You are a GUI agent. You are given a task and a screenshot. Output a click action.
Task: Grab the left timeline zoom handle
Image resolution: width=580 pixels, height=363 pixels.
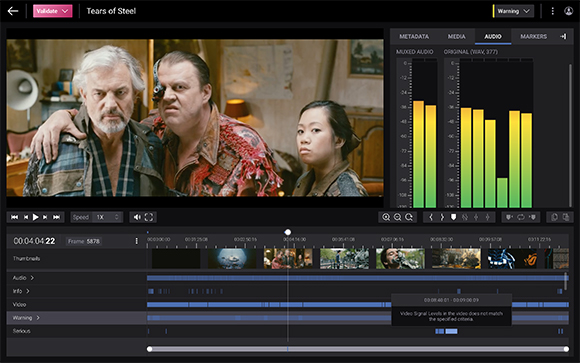point(149,349)
